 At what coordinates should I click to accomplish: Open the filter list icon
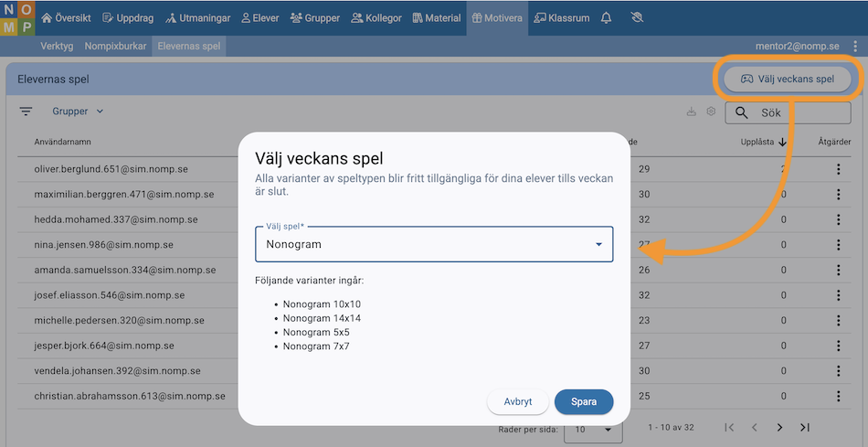tap(26, 112)
